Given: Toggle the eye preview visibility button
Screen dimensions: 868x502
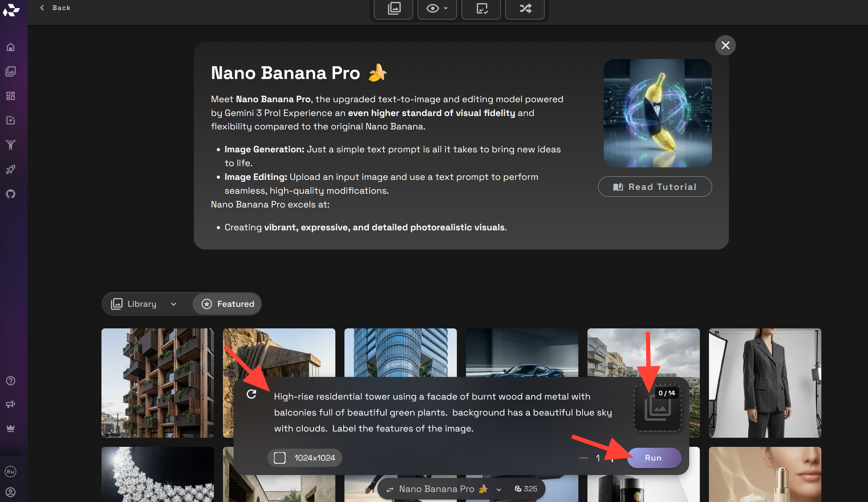Looking at the screenshot, I should coord(433,9).
